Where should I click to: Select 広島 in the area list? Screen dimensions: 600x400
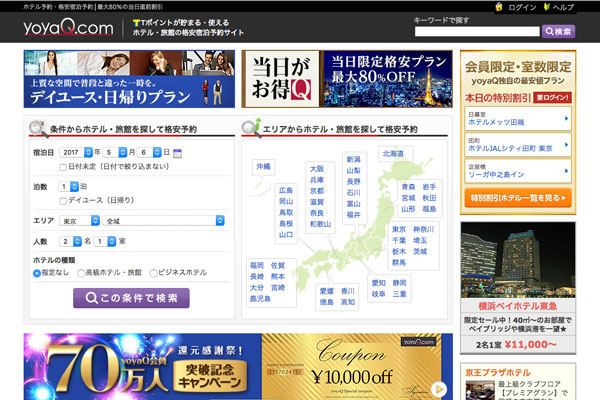(286, 190)
